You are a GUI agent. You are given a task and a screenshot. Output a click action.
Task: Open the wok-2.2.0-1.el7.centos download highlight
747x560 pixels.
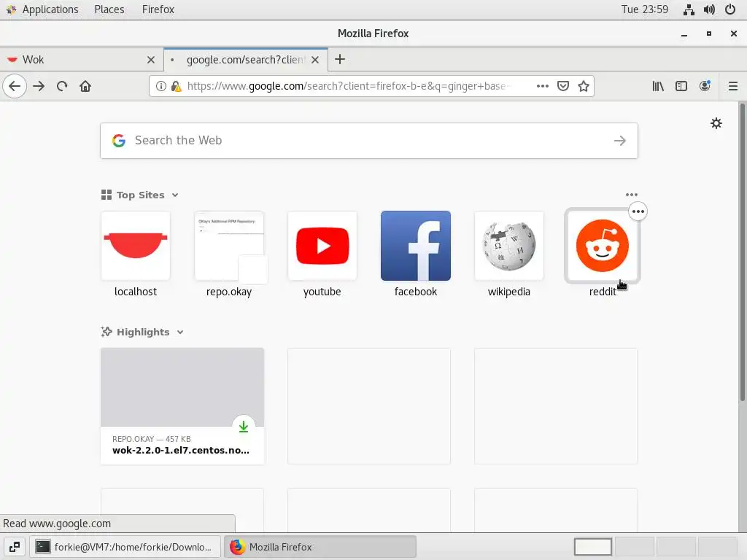point(182,406)
